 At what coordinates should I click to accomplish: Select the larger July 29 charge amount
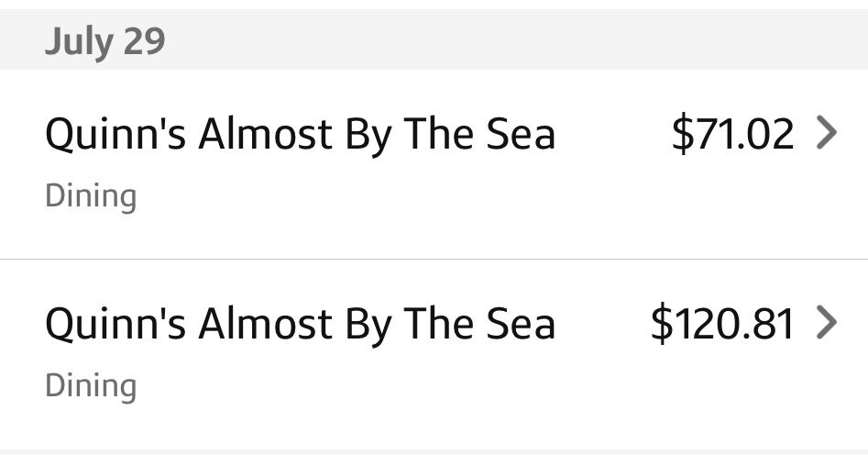[721, 324]
